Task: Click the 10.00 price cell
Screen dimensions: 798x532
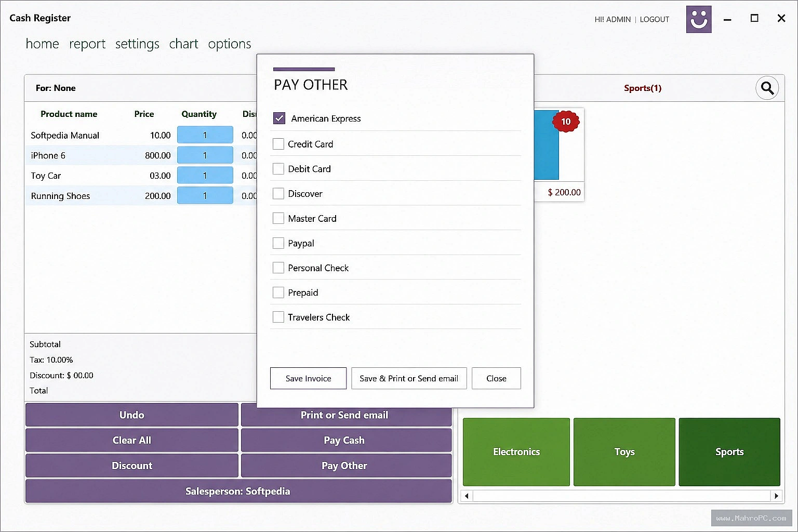Action: (160, 135)
